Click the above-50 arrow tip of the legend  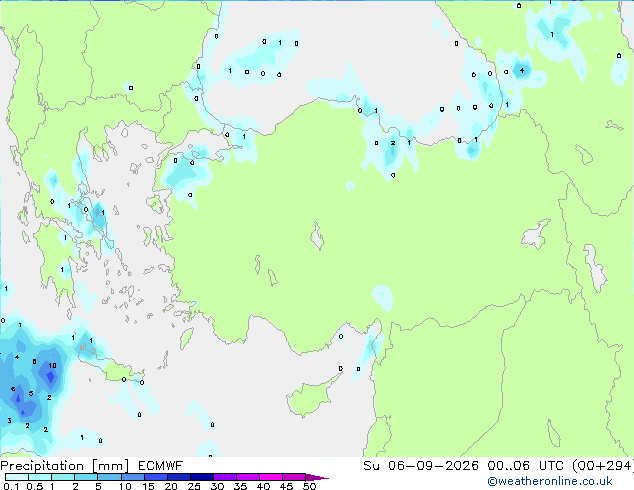click(317, 477)
